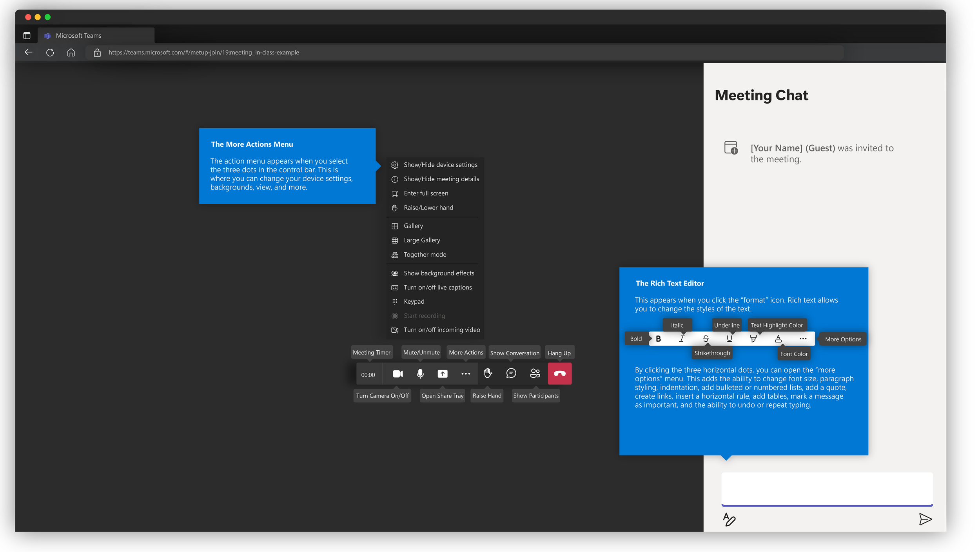Mute the microphone
This screenshot has height=552, width=980.
click(420, 373)
